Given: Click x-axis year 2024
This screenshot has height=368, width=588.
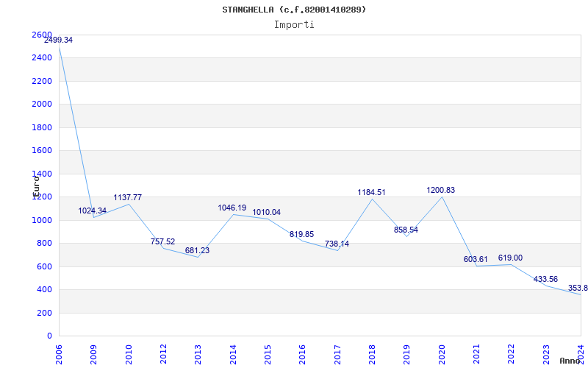Looking at the screenshot, I should point(581,354).
